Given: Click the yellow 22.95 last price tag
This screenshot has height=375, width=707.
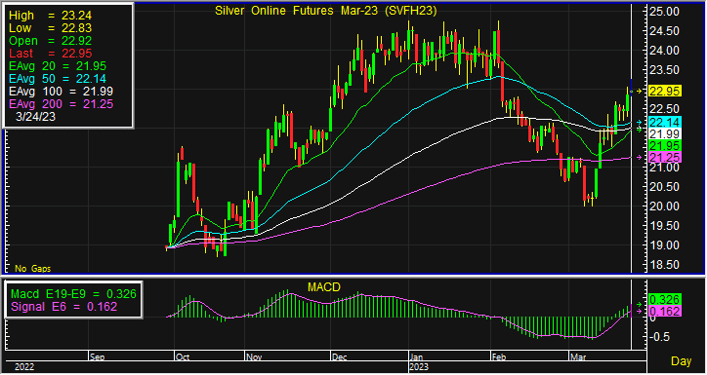Looking at the screenshot, I should 665,91.
